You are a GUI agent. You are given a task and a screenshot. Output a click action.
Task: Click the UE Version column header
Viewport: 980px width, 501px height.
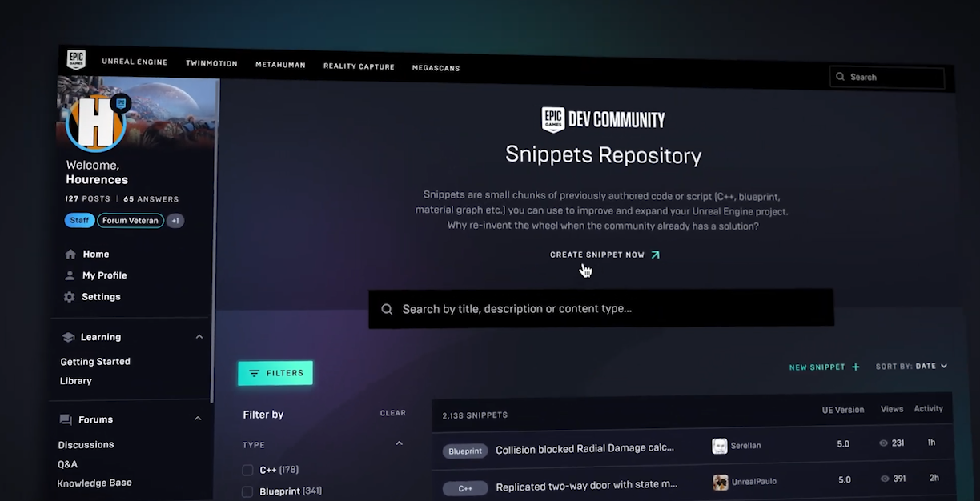(x=843, y=410)
